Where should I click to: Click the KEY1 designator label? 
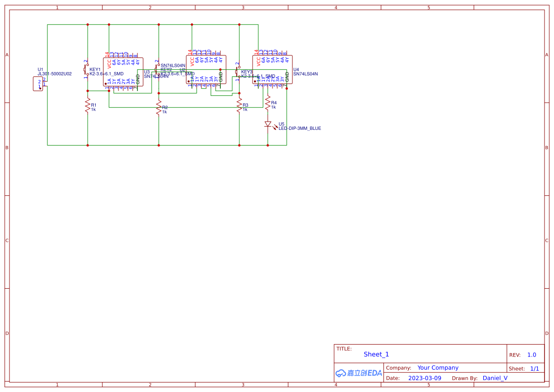95,70
